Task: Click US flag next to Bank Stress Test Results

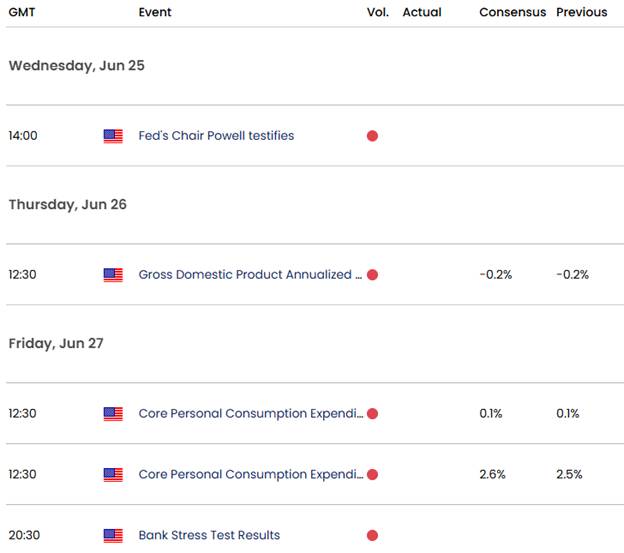Action: click(x=113, y=535)
